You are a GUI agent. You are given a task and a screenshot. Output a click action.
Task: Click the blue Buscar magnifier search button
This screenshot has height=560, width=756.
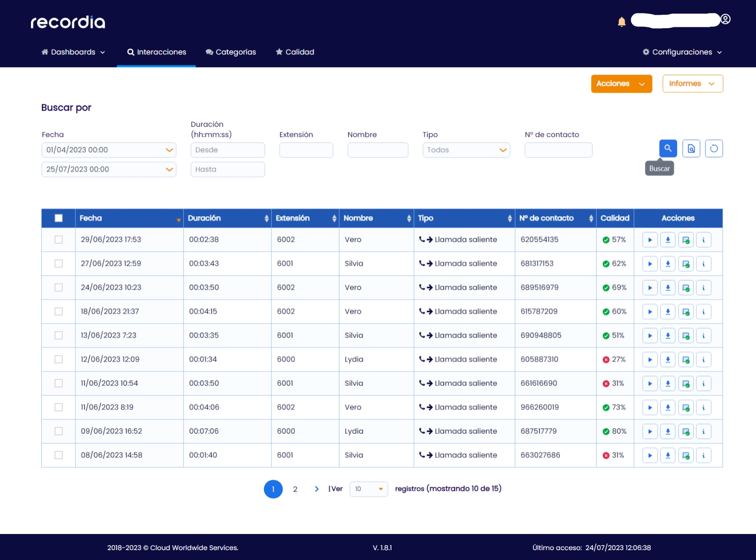[x=667, y=148]
